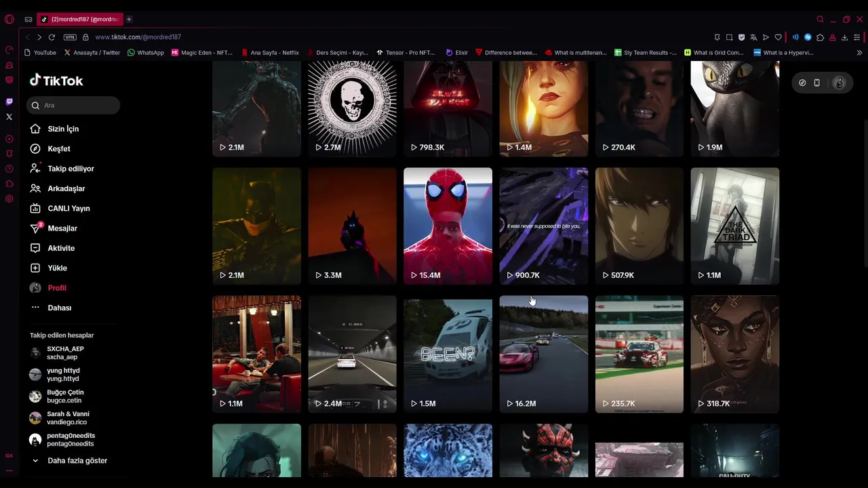The image size is (868, 488).
Task: Open Mesajlar inbox with badge
Action: coord(54,228)
